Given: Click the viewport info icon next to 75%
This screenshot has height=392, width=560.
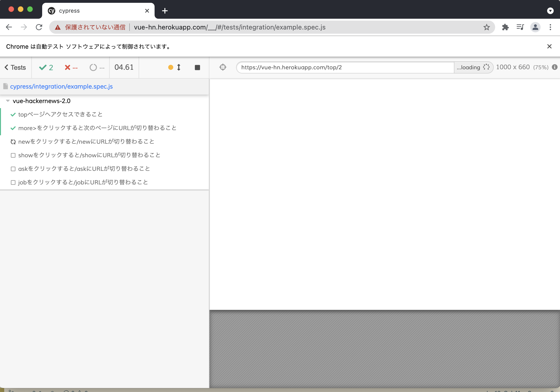Looking at the screenshot, I should coord(554,67).
